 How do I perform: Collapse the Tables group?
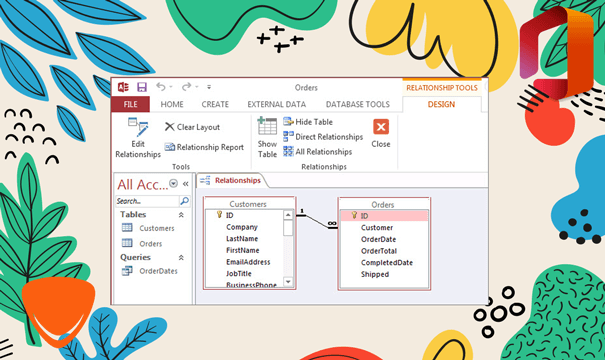click(181, 215)
